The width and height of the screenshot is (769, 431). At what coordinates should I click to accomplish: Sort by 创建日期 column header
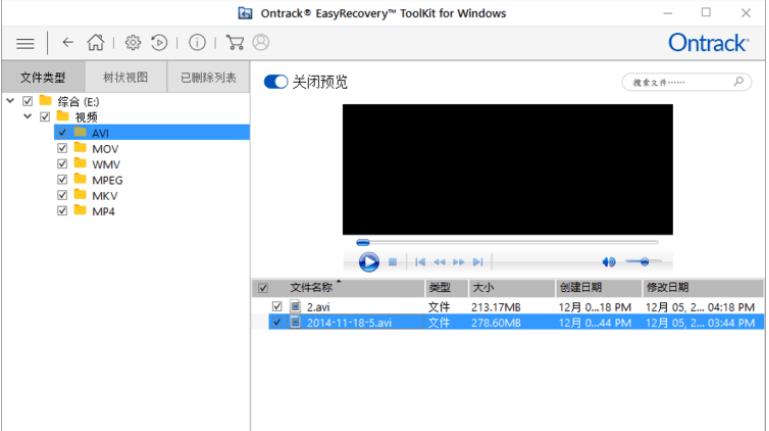(x=598, y=288)
